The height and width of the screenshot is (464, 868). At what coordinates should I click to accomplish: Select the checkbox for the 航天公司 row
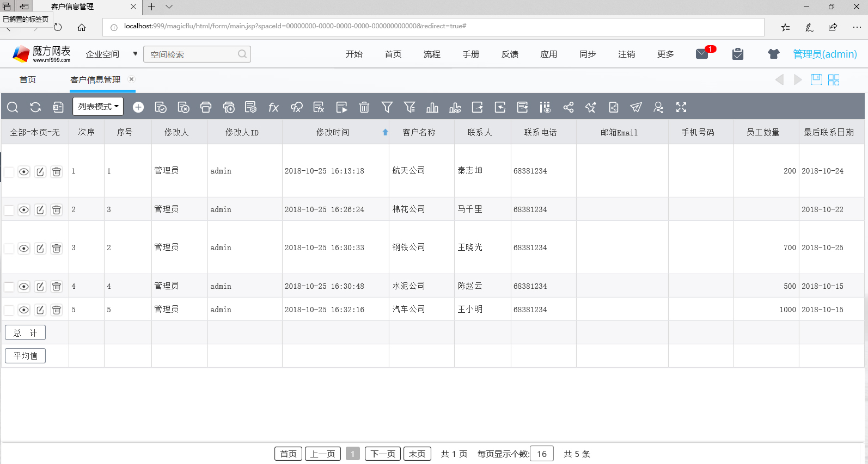[x=9, y=172]
